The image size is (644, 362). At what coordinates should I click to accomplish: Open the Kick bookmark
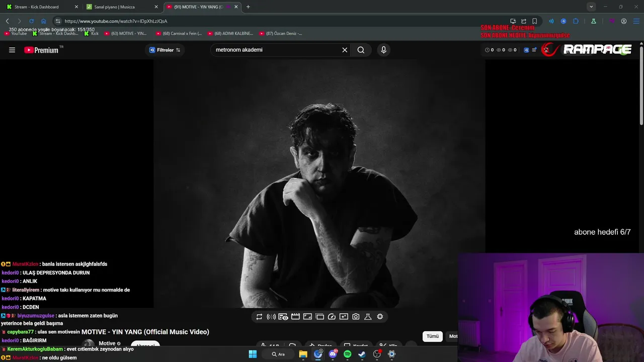[x=91, y=34]
